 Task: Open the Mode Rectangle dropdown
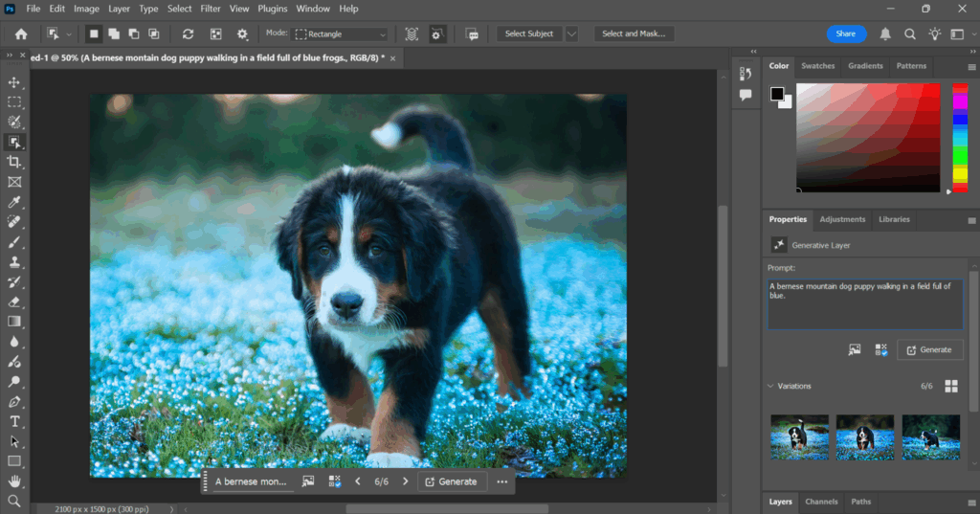[341, 34]
